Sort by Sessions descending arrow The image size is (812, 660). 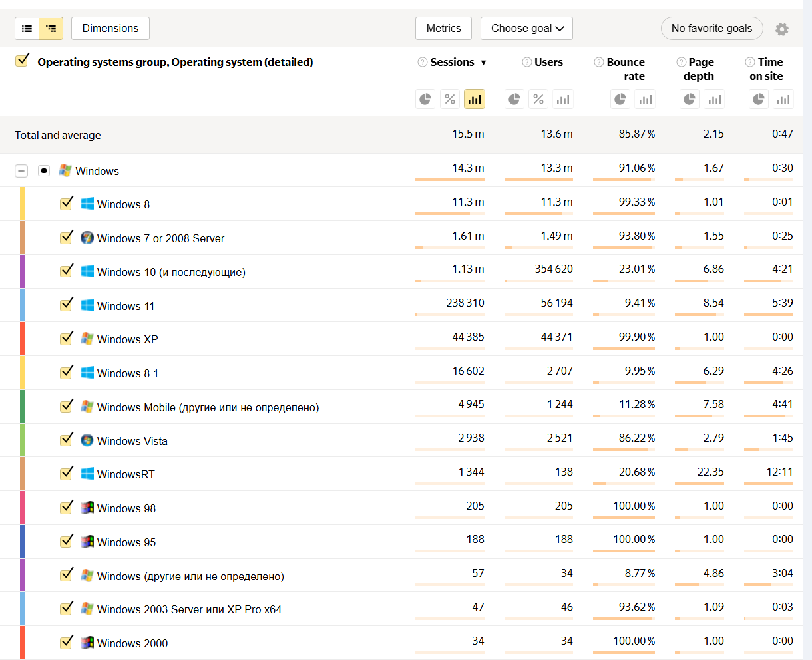click(483, 63)
